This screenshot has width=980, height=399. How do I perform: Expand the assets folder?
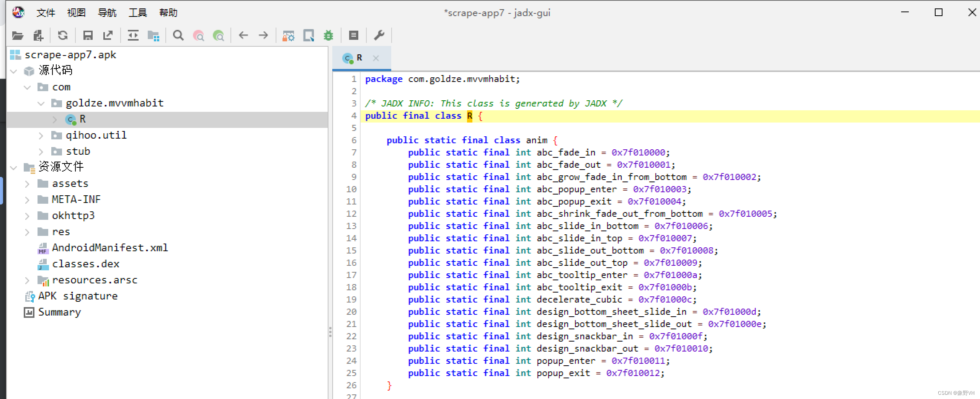(x=28, y=184)
